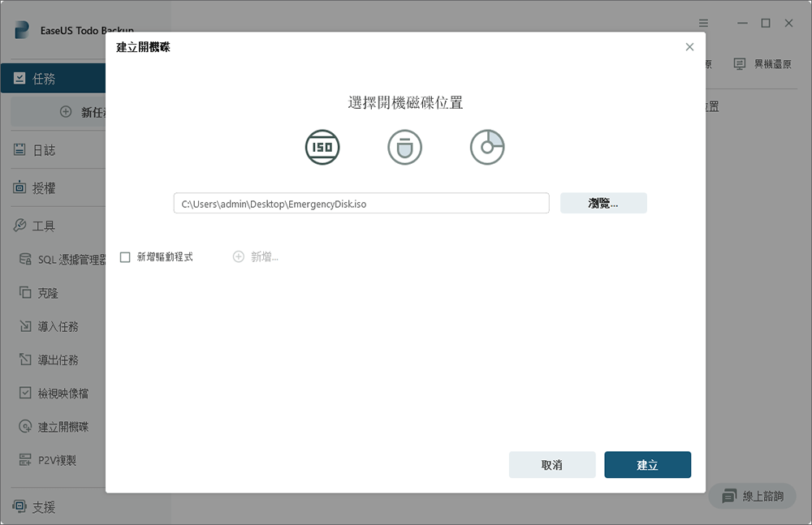Collapse the 工具 tools section

pyautogui.click(x=45, y=226)
